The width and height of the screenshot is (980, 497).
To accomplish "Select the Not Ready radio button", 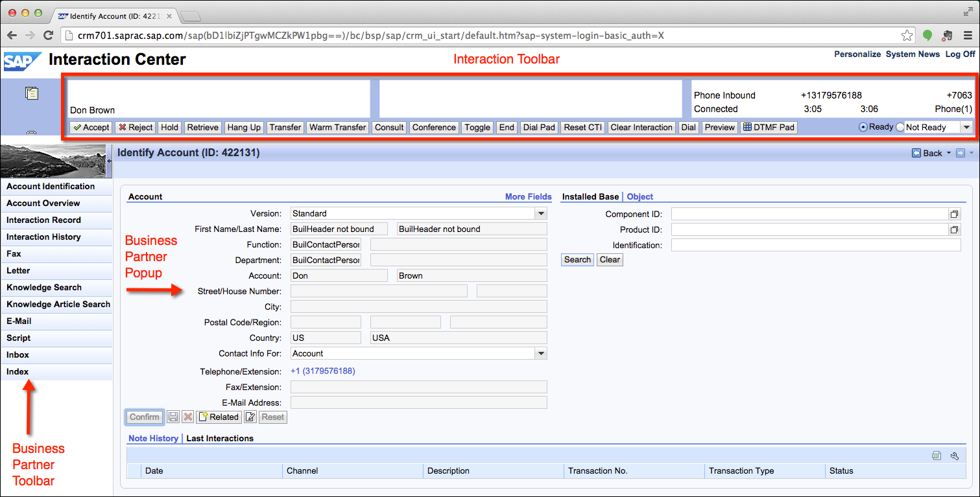I will click(x=900, y=128).
